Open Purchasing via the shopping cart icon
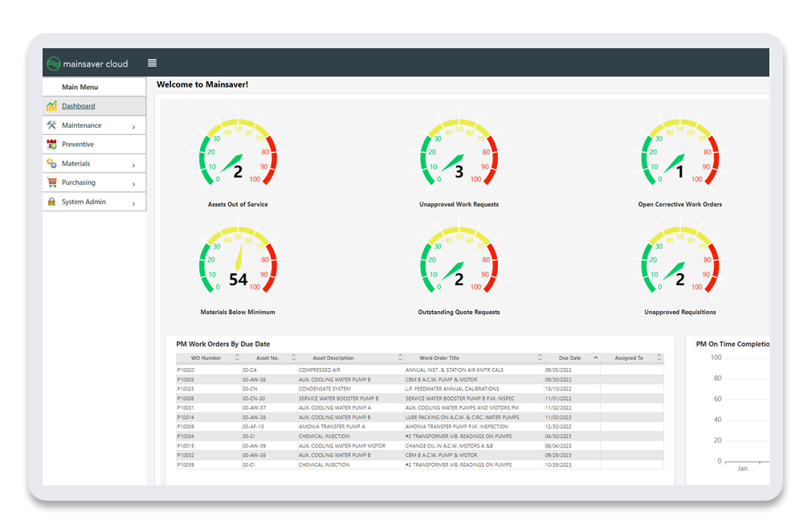812x532 pixels. click(x=53, y=182)
